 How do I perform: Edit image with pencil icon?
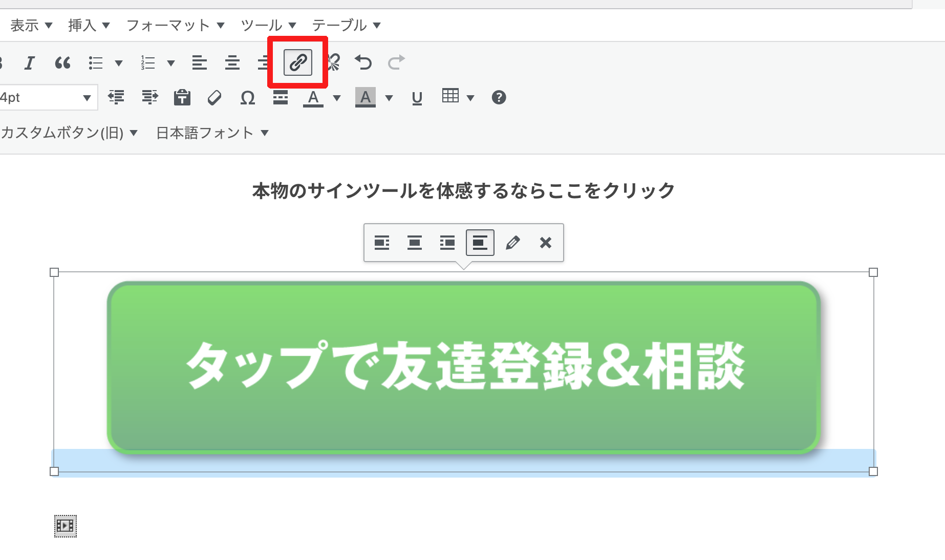[x=513, y=243]
